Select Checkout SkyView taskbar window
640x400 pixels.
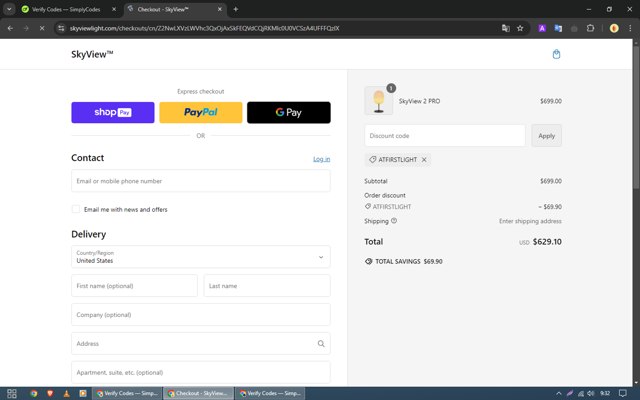tap(199, 393)
